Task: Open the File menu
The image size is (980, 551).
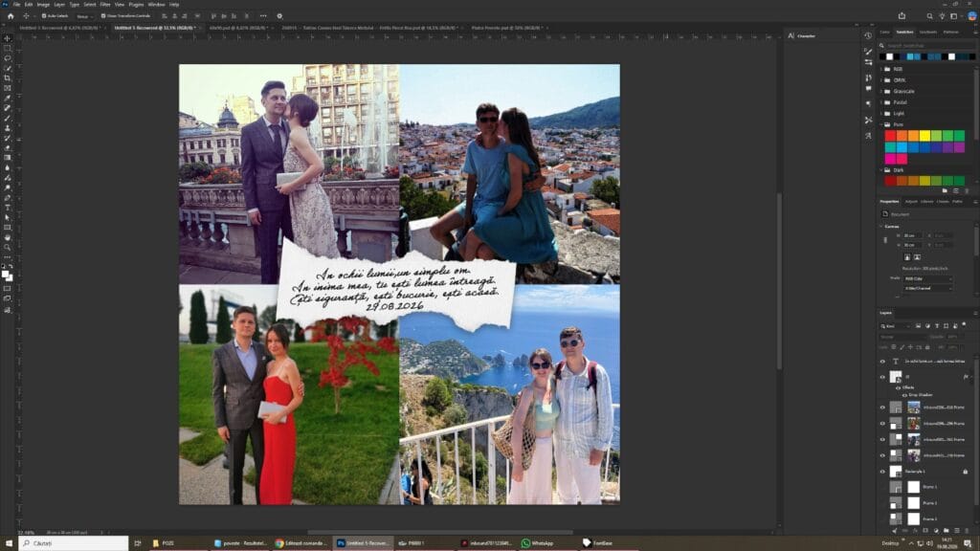Action: point(17,5)
